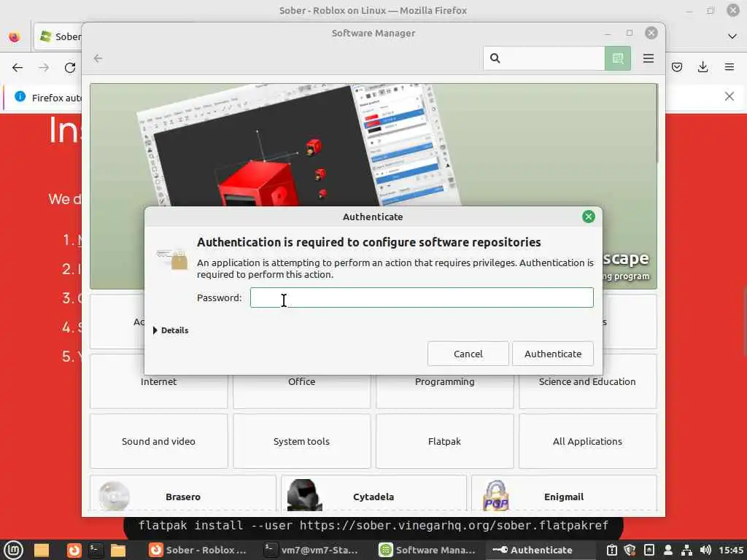The width and height of the screenshot is (747, 560).
Task: Open Firefox downloads panel
Action: click(x=703, y=67)
